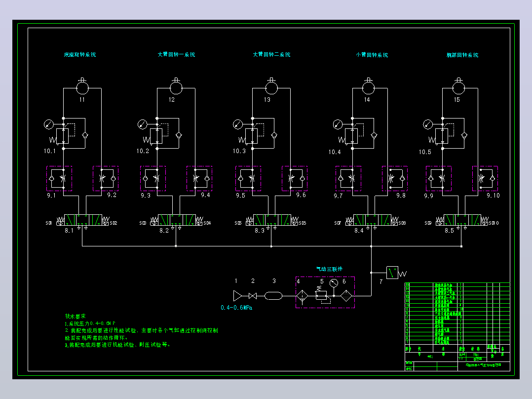
Task: Click the one-way throttle valve 9.8
Action: click(395, 179)
